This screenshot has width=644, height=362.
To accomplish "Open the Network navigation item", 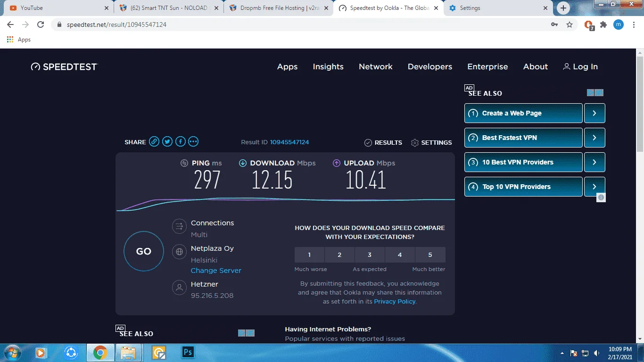I will pos(376,66).
